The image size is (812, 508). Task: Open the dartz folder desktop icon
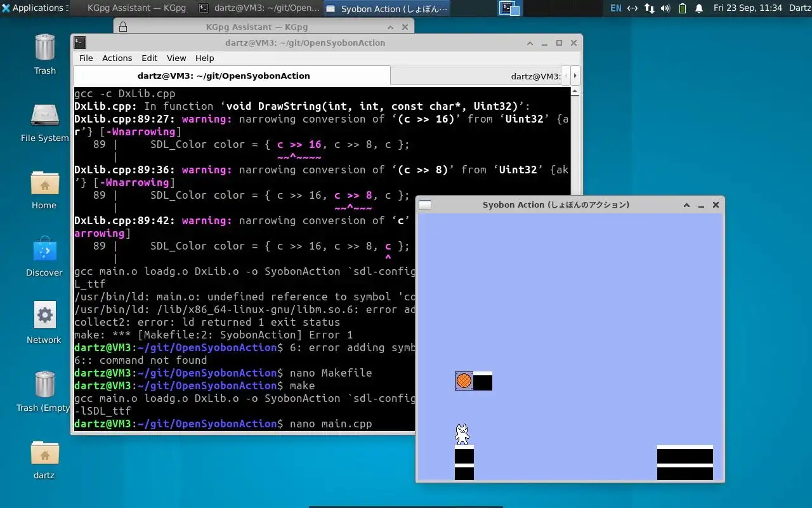44,458
